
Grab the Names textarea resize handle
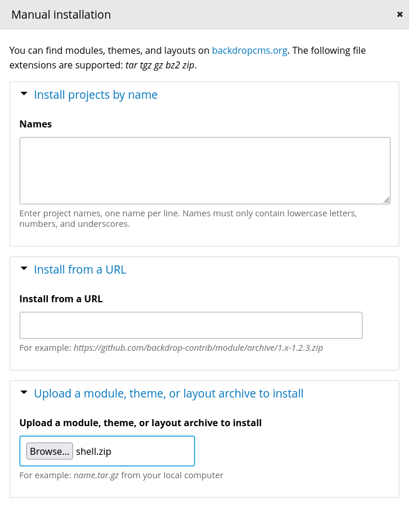(x=386, y=200)
